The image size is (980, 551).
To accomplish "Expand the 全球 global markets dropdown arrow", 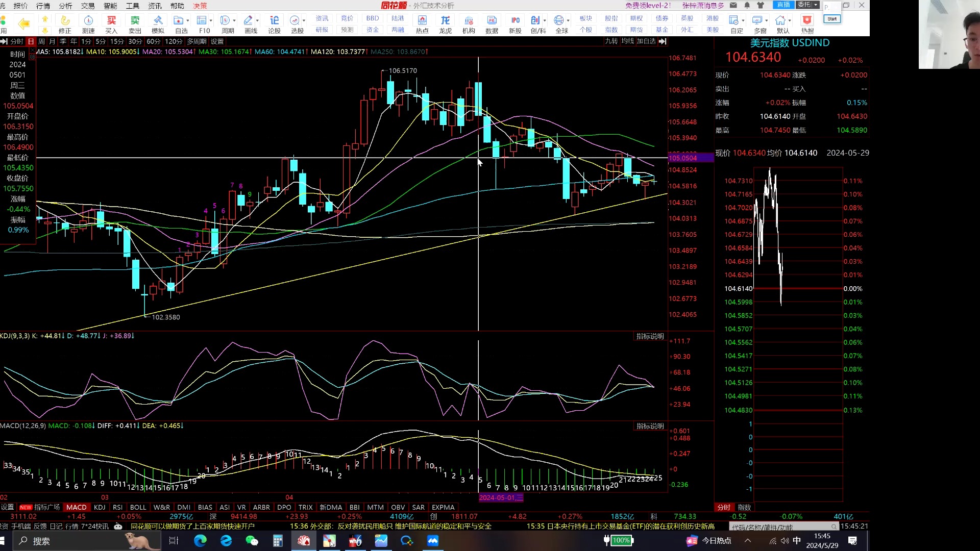I will pyautogui.click(x=568, y=20).
